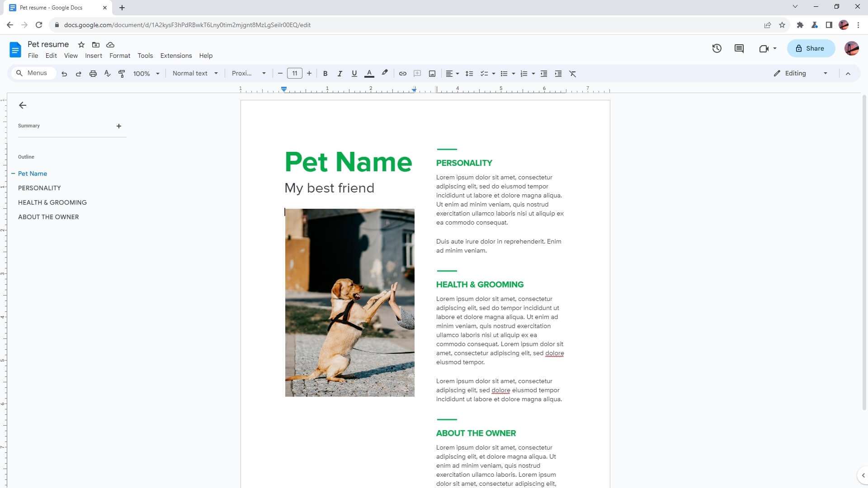Check document status cloud icon
The height and width of the screenshot is (488, 868).
pyautogui.click(x=110, y=45)
